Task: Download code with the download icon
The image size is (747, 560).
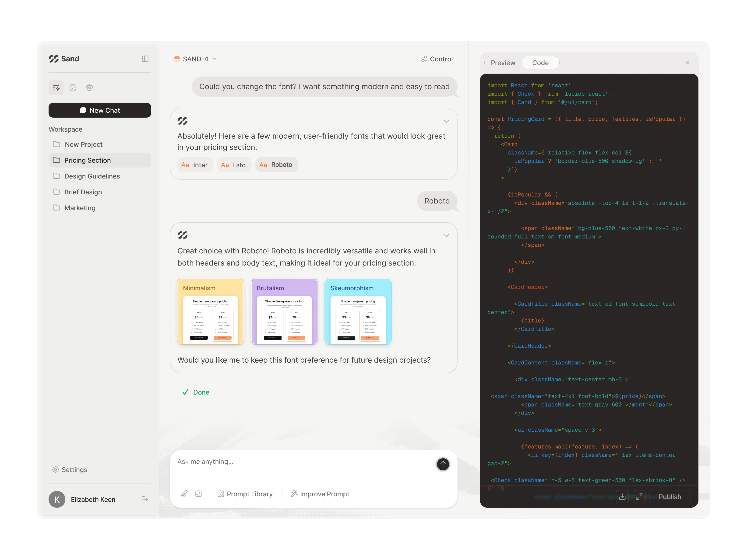Action: point(622,497)
